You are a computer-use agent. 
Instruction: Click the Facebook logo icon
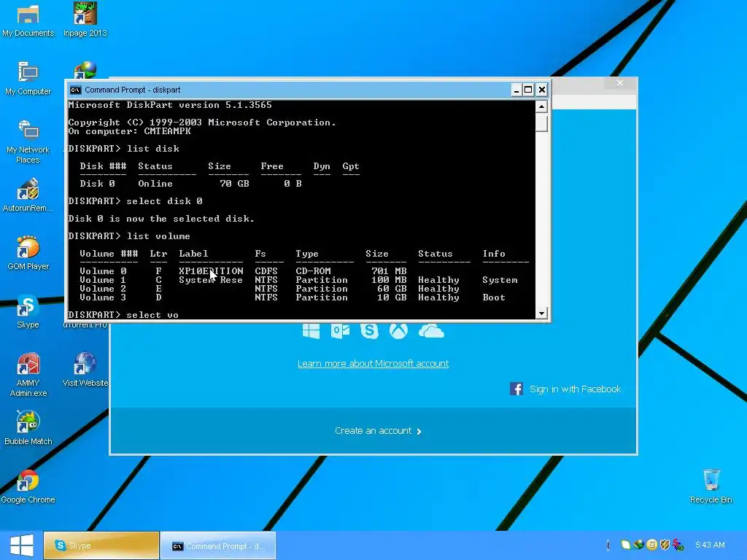pyautogui.click(x=516, y=389)
